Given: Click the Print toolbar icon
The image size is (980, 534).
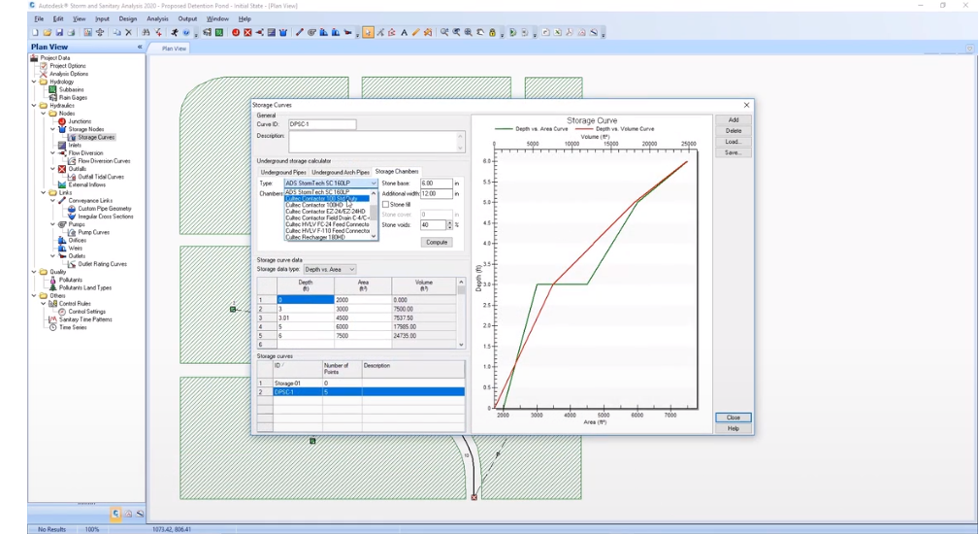Looking at the screenshot, I should click(x=71, y=32).
